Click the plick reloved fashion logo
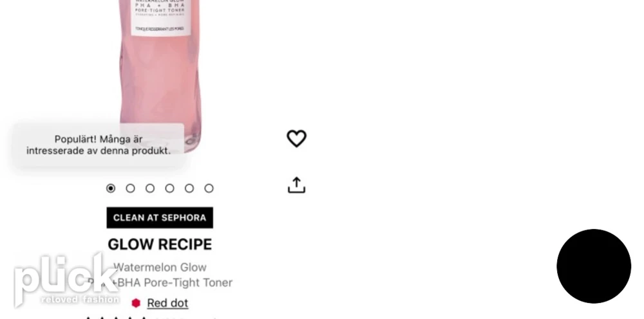This screenshot has height=319, width=644. click(66, 280)
